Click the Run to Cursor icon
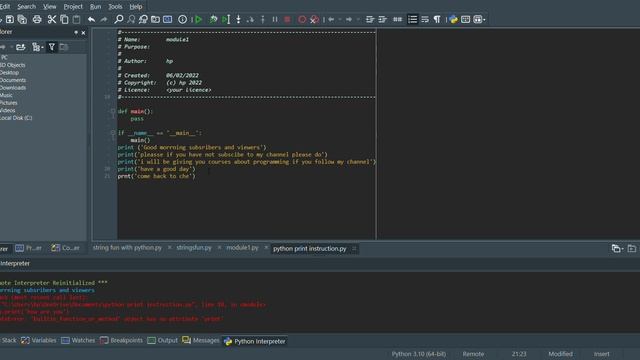Viewport: 640px width, 360px height. click(226, 19)
